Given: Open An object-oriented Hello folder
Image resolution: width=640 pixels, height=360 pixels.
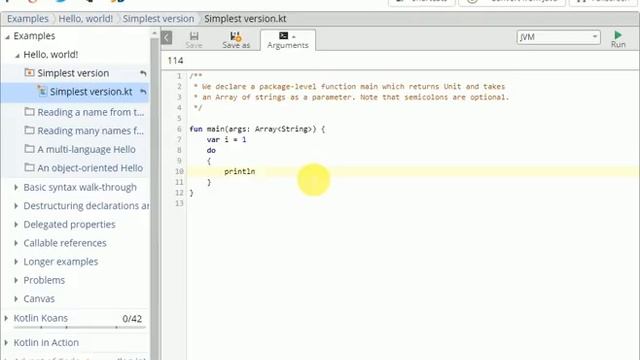Looking at the screenshot, I should point(90,168).
